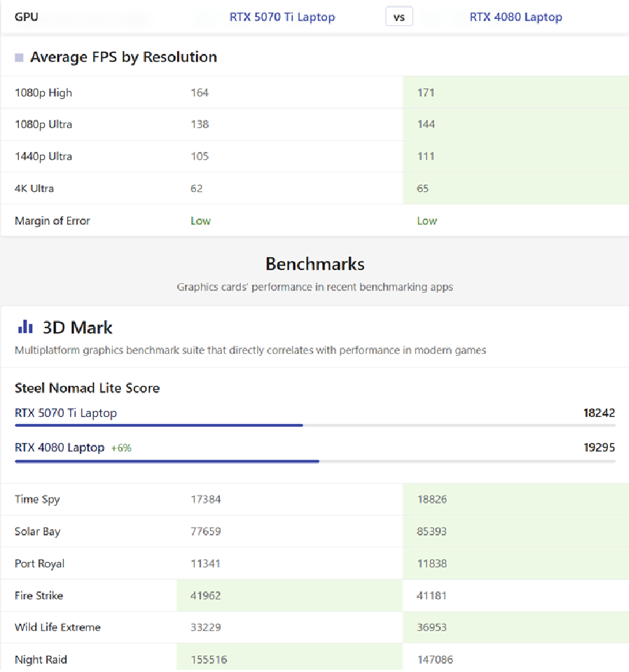Click the square bullet beside Average FPS heading
Viewport: 629px width, 672px height.
(x=19, y=57)
